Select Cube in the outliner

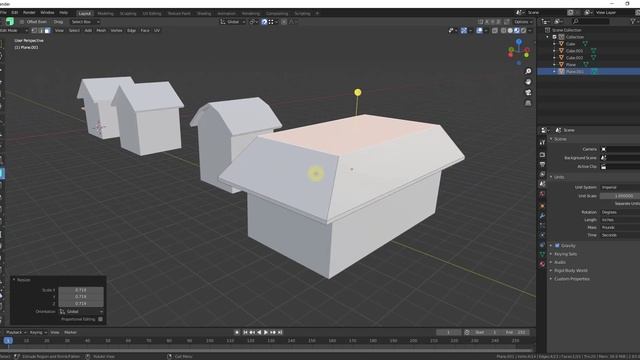click(x=570, y=44)
